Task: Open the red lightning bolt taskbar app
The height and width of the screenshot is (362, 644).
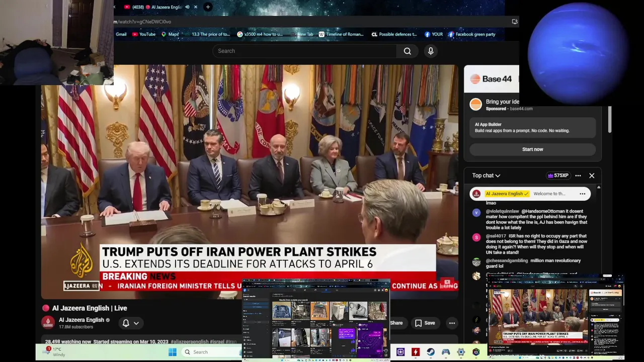Action: (x=416, y=352)
